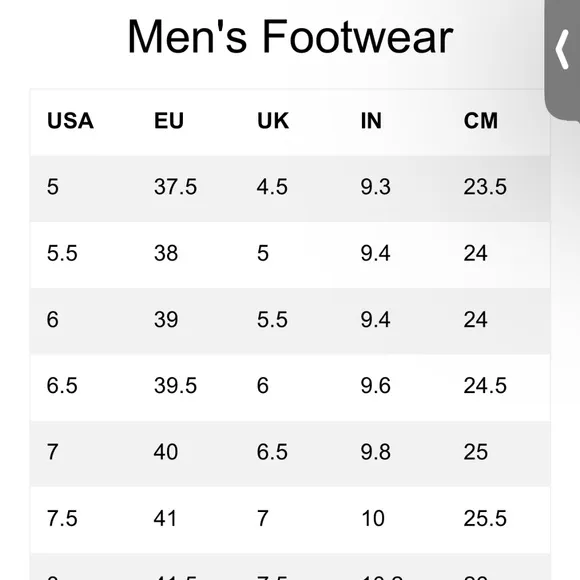Viewport: 580px width, 580px height.
Task: Click the UK column header
Action: click(273, 121)
